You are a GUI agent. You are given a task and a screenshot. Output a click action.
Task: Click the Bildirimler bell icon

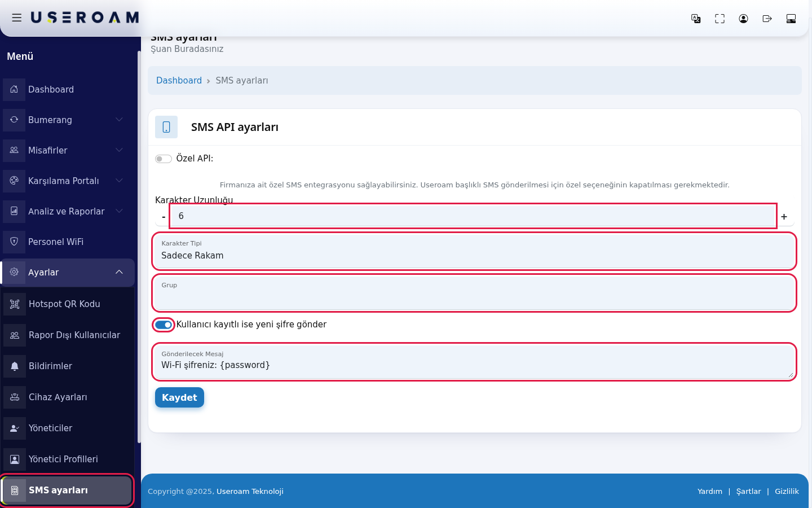tap(15, 366)
